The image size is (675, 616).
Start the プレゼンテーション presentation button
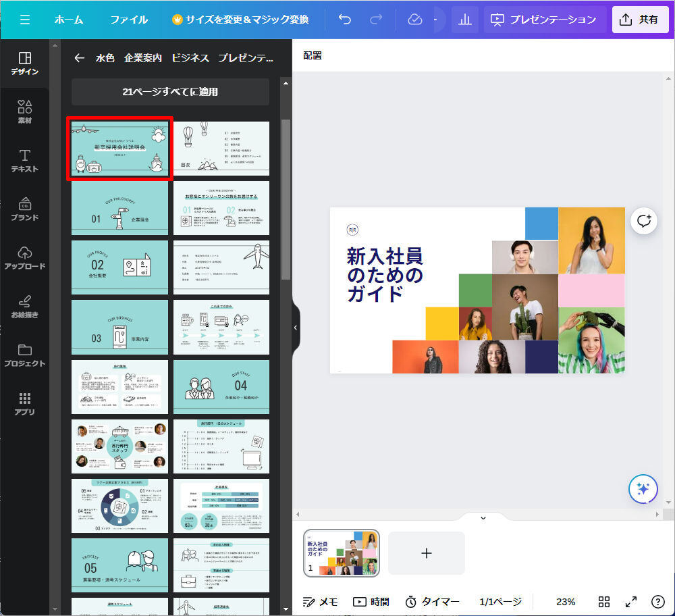(544, 20)
